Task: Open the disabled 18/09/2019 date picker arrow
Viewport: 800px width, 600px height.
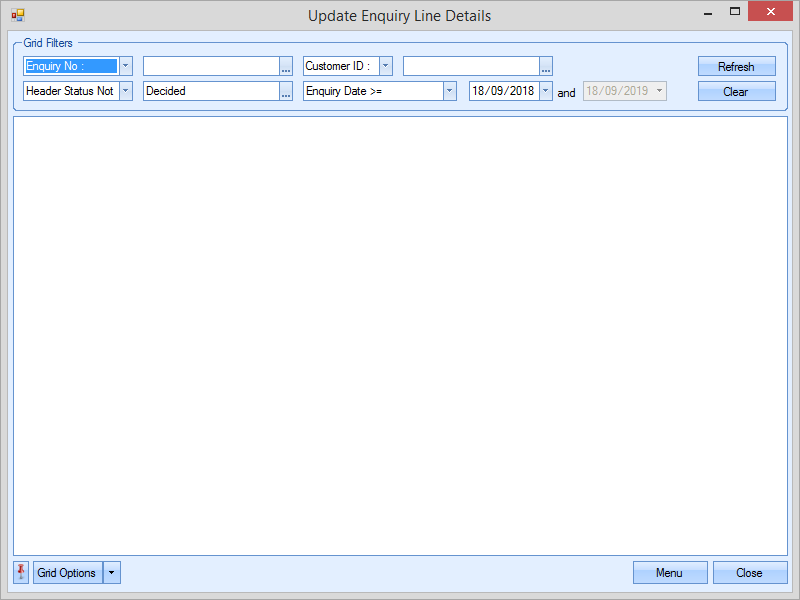Action: (659, 91)
